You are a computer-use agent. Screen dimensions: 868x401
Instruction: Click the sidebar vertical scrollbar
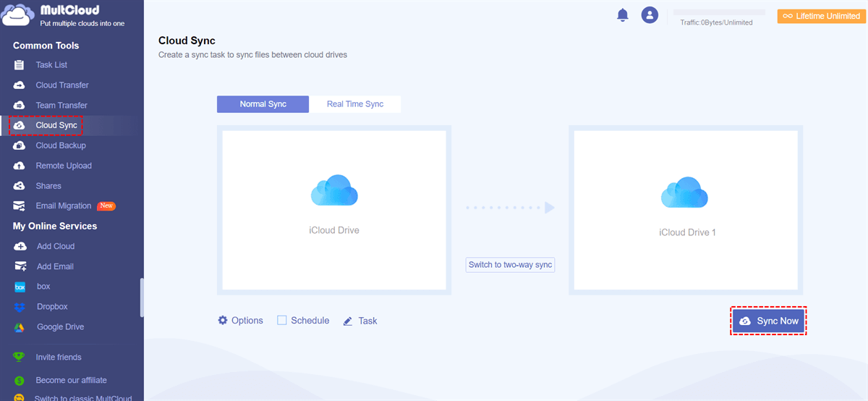pos(142,297)
